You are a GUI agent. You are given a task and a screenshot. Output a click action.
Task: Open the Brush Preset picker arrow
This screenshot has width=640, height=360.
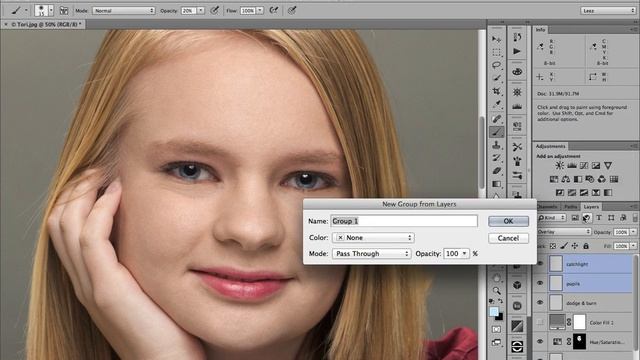tap(51, 11)
